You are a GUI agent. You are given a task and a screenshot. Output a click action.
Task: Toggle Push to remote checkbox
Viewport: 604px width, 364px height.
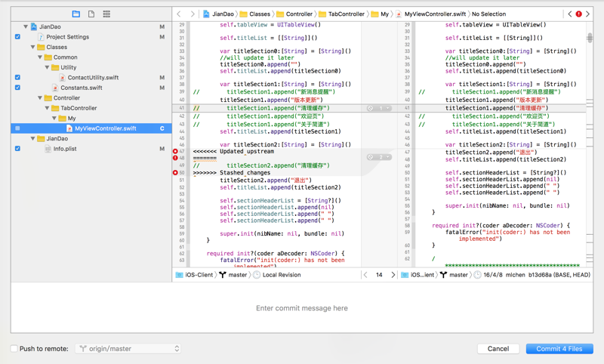[x=14, y=349]
